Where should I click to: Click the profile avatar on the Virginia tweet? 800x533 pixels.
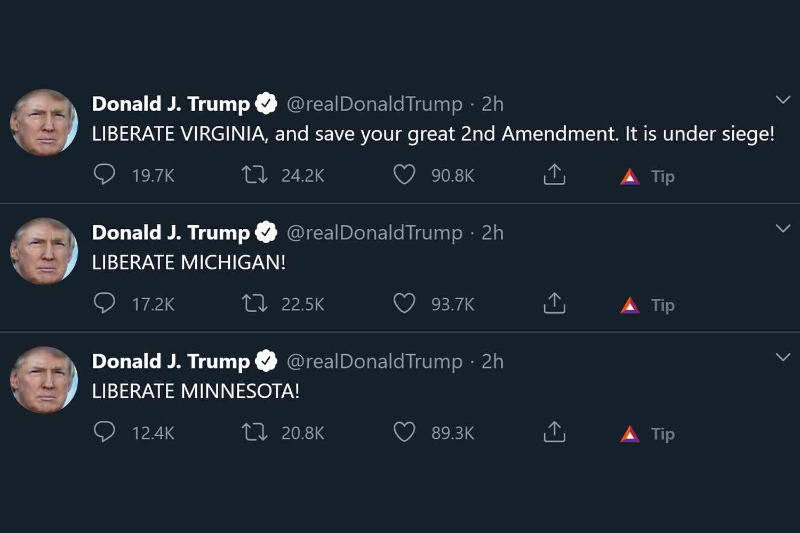(x=44, y=122)
